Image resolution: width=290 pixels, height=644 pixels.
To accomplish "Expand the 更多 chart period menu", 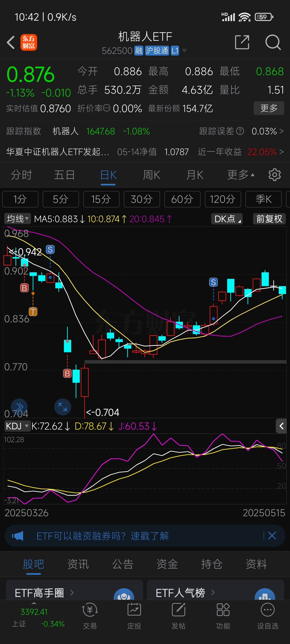I will click(x=241, y=175).
